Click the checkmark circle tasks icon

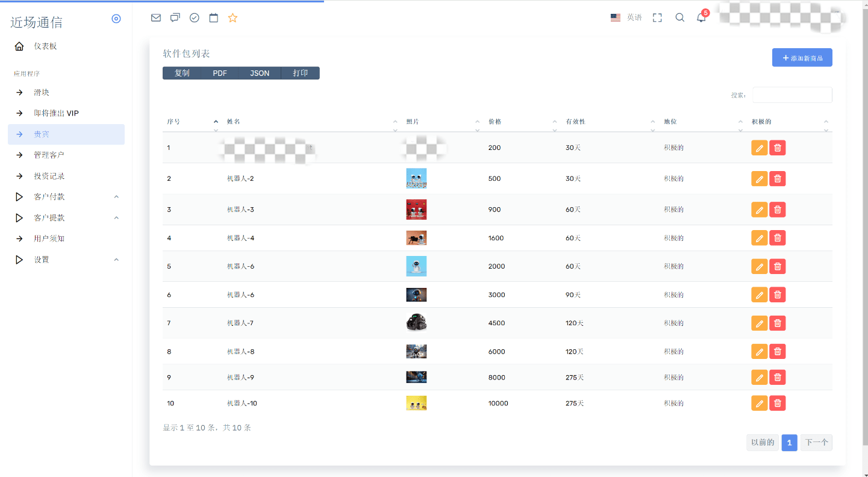pyautogui.click(x=195, y=17)
